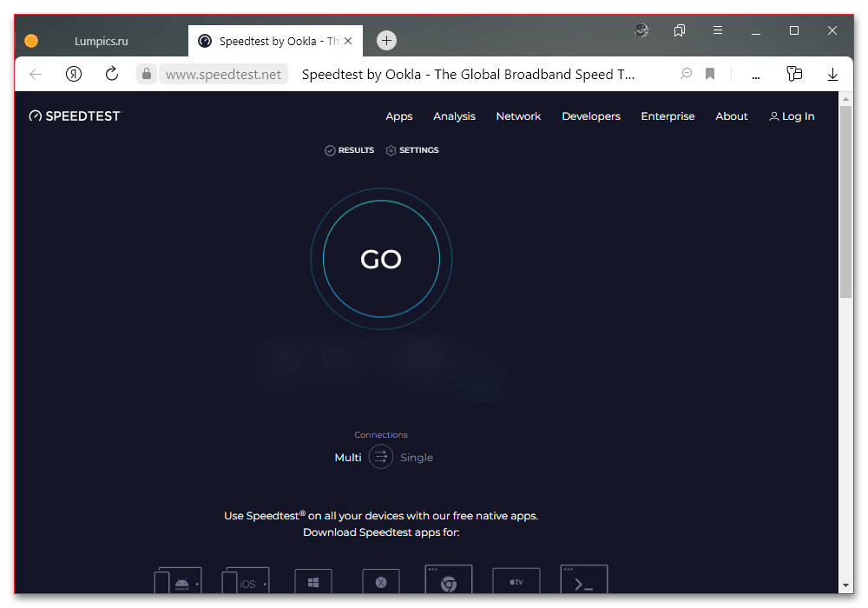This screenshot has width=868, height=608.
Task: Bookmark this page
Action: 710,74
